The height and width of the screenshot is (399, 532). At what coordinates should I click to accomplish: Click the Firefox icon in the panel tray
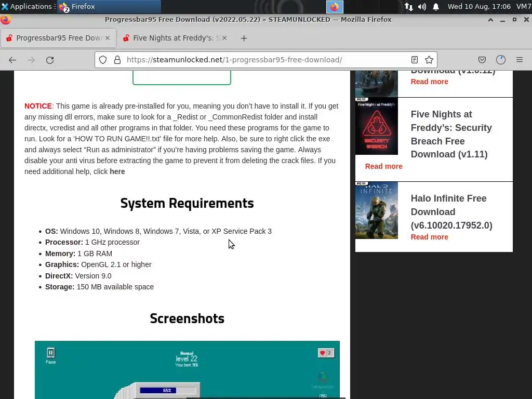335,7
